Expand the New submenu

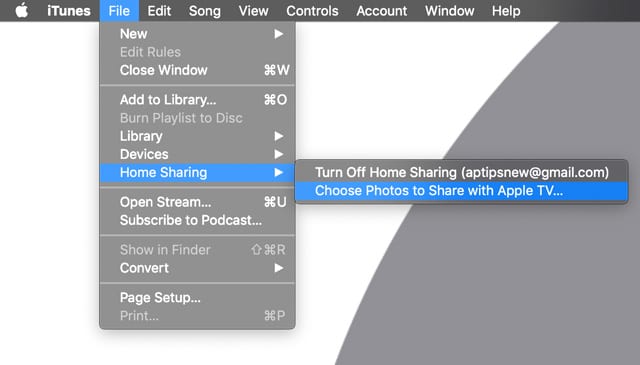[x=198, y=34]
